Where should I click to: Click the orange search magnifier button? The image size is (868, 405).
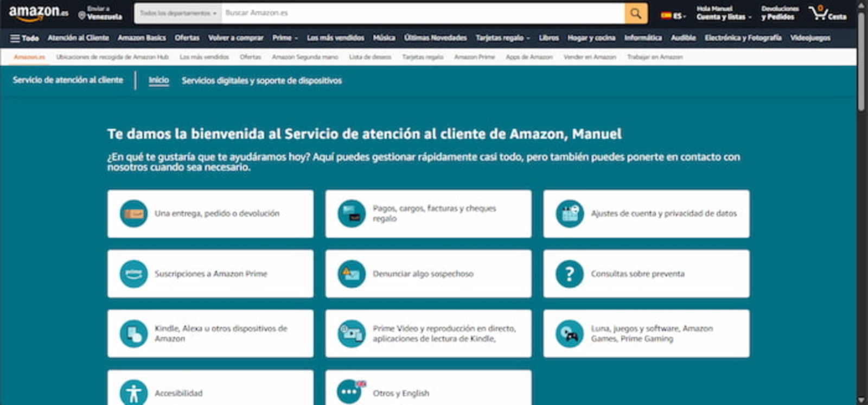coord(636,13)
